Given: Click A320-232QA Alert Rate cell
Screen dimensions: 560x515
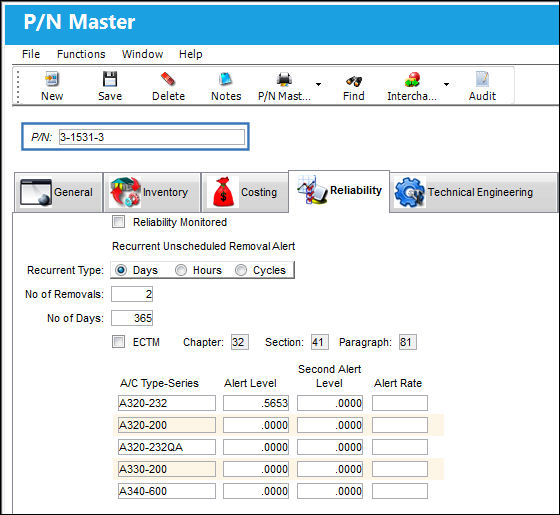Looking at the screenshot, I should (x=400, y=447).
